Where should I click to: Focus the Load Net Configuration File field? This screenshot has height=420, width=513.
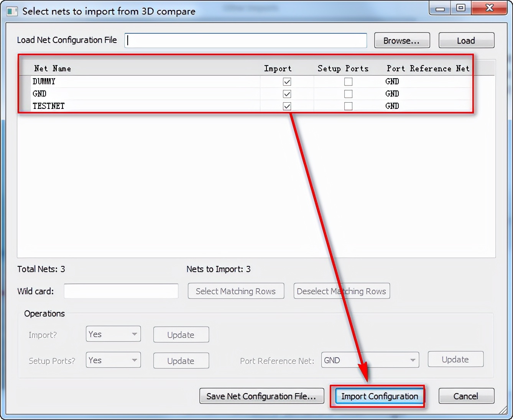[246, 40]
